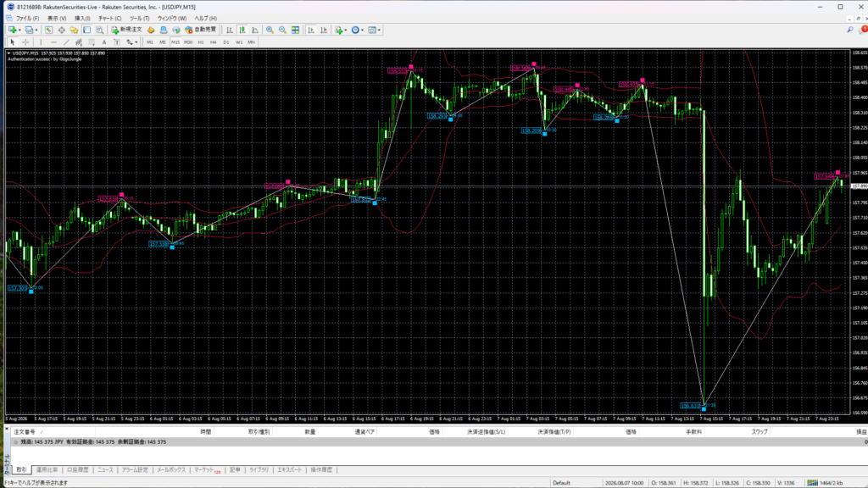Select the horizontal line drawing tool
Viewport: 868px width, 488px height.
(x=53, y=42)
